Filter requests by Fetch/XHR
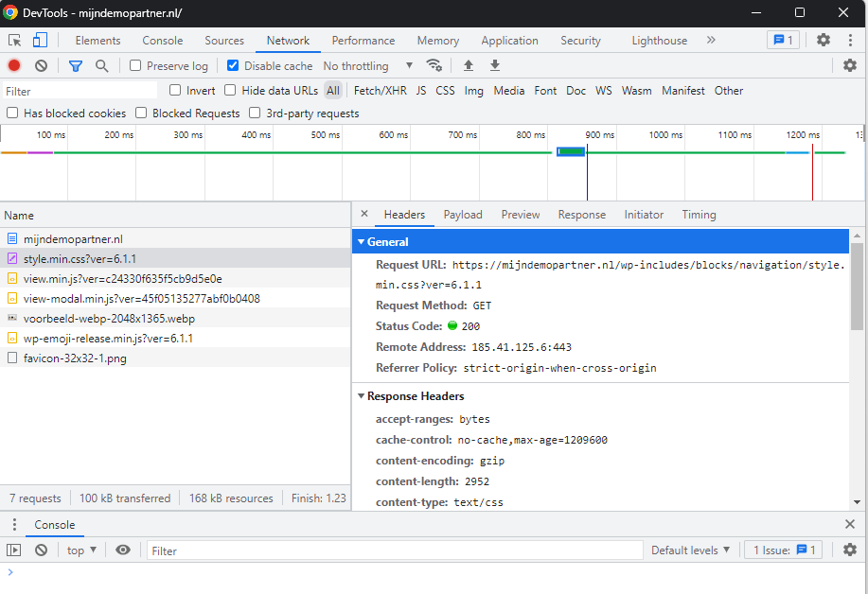The width and height of the screenshot is (868, 594). tap(381, 91)
